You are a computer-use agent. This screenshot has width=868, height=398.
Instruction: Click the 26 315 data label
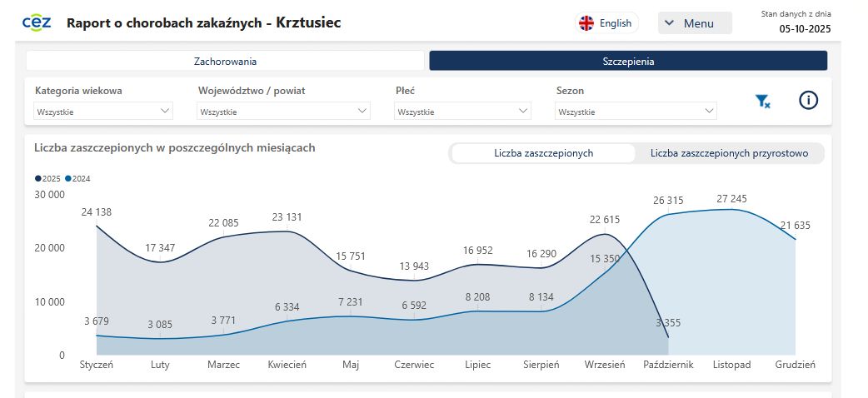668,201
